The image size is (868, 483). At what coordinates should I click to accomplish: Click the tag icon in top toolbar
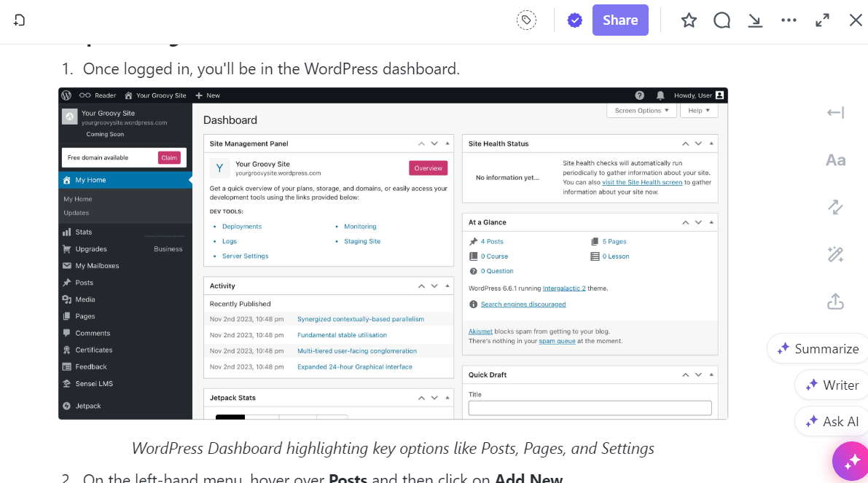[526, 20]
